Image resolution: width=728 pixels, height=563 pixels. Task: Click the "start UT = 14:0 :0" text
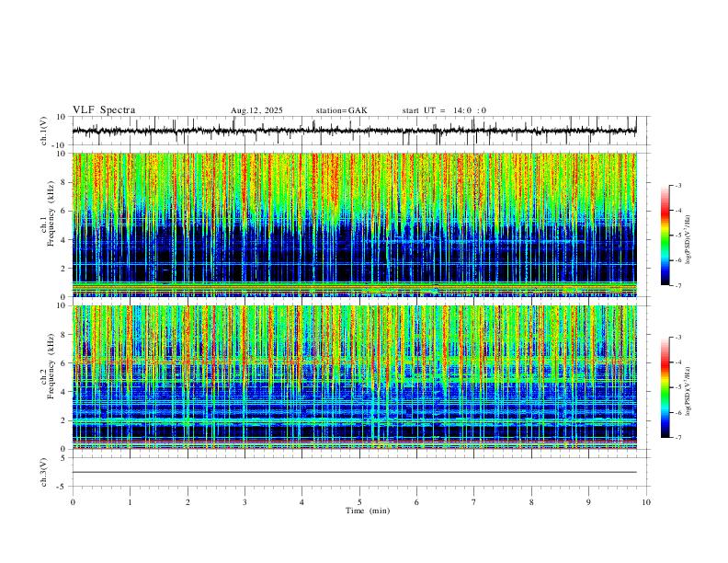click(444, 110)
